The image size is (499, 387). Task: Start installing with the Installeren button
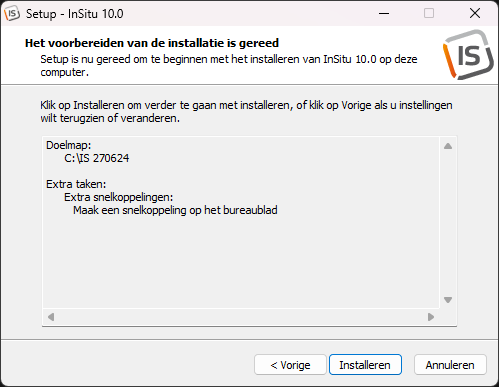(x=365, y=365)
